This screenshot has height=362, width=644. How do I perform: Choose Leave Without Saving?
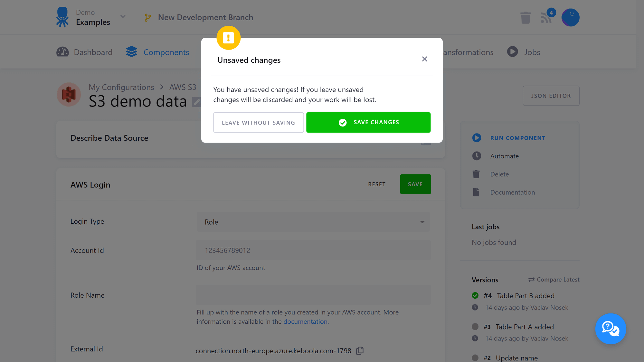258,122
